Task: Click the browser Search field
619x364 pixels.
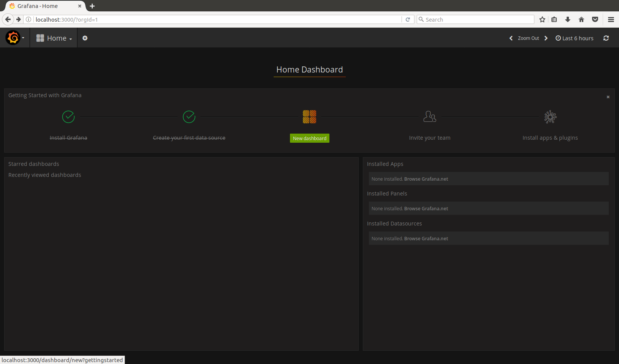Action: coord(476,19)
